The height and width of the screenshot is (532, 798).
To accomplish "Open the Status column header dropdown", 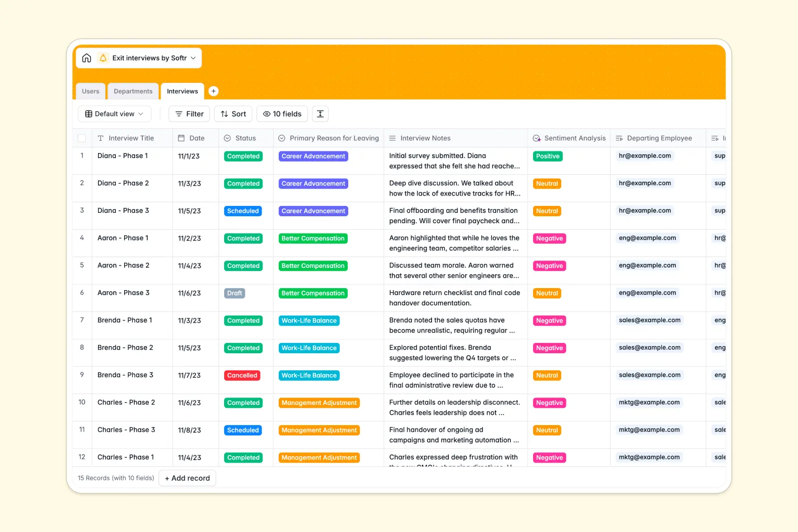I will (228, 138).
